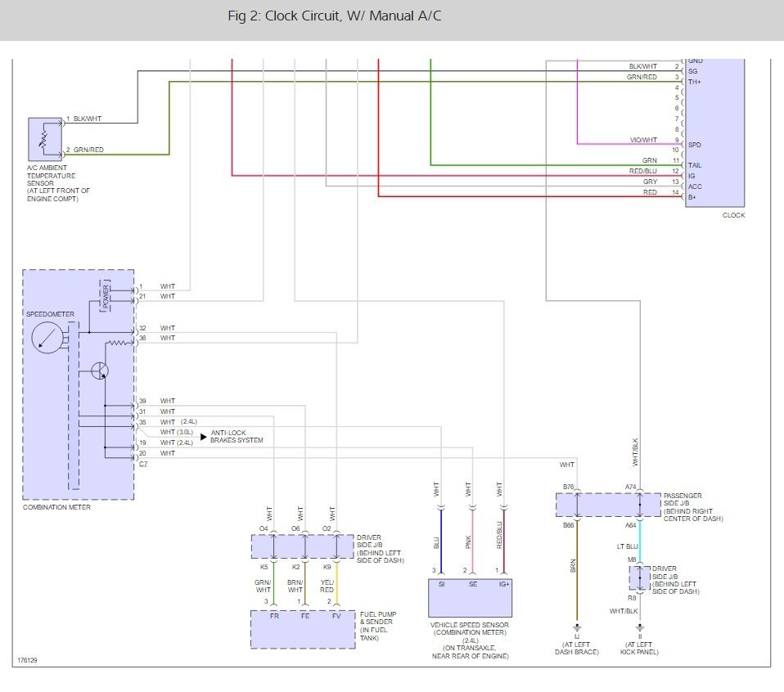
Task: Click the 'CLOCK' label under the module
Action: coord(733,215)
